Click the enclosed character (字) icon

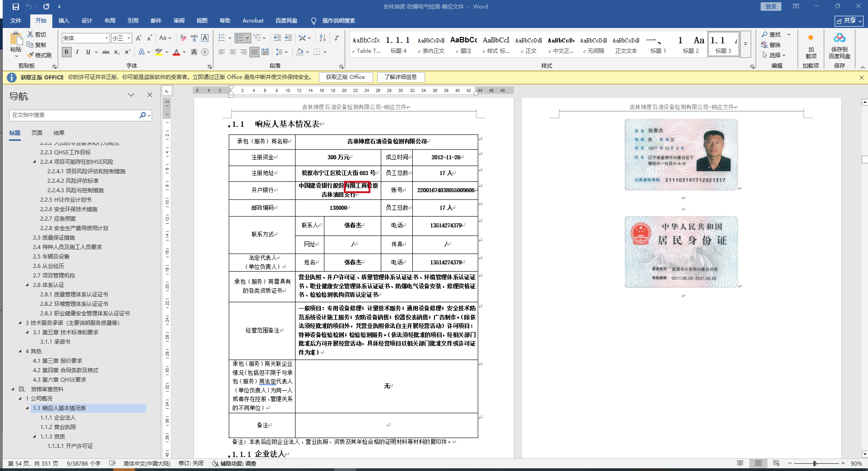(x=205, y=52)
